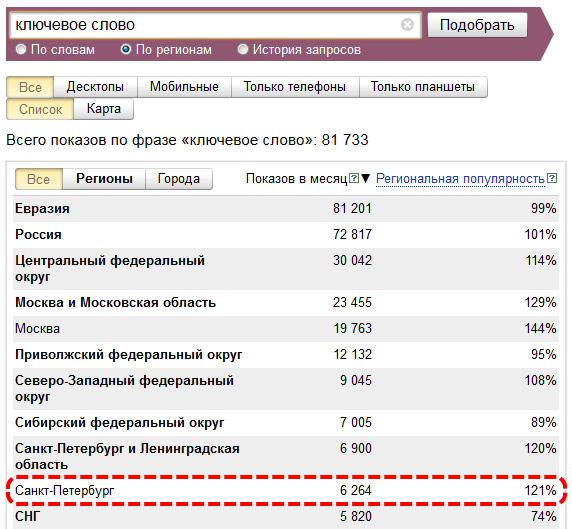
Task: Open help icon next to Региональная популярность
Action: click(552, 178)
